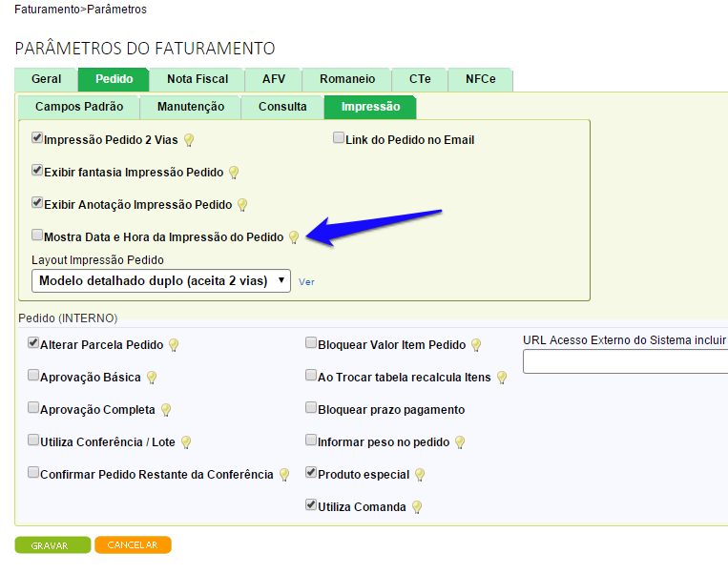Focus the URL Acesso Externo input field

click(x=625, y=361)
